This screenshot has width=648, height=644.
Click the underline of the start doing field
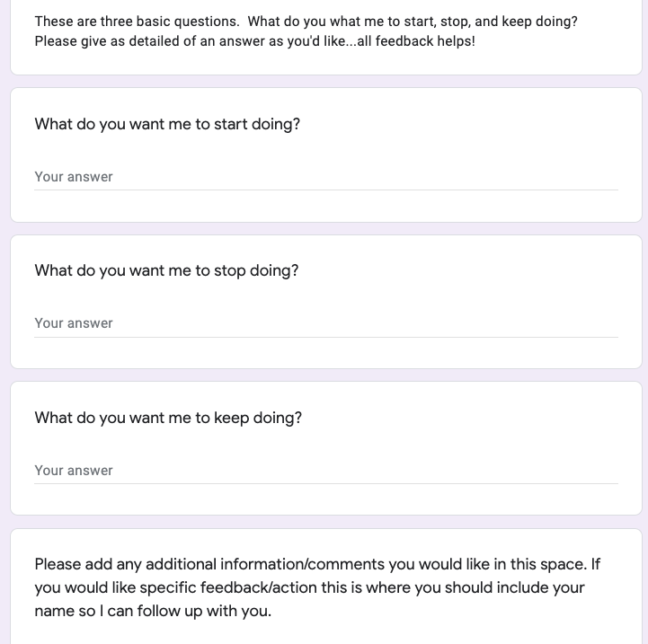(x=325, y=190)
